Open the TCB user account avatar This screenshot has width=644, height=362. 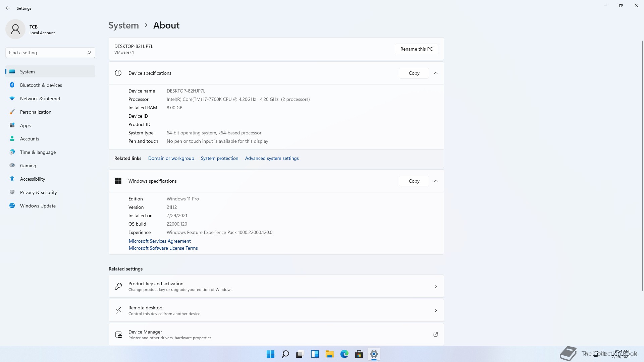[15, 29]
